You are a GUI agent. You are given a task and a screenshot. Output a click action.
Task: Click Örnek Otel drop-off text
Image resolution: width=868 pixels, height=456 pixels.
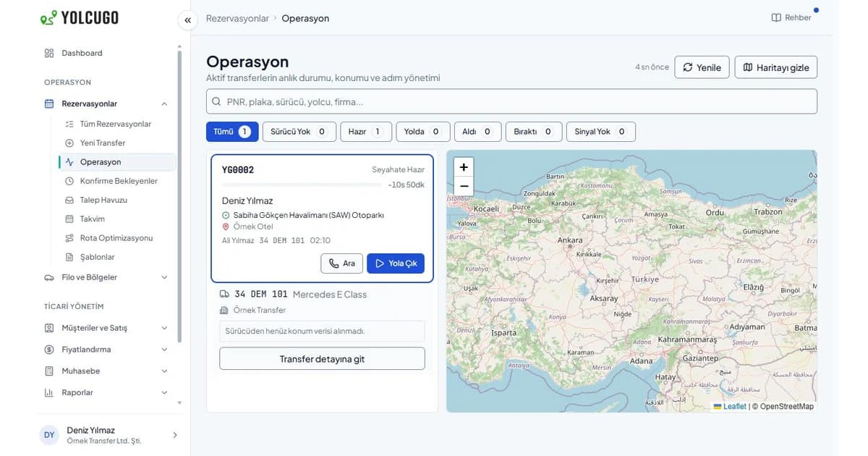(x=253, y=227)
